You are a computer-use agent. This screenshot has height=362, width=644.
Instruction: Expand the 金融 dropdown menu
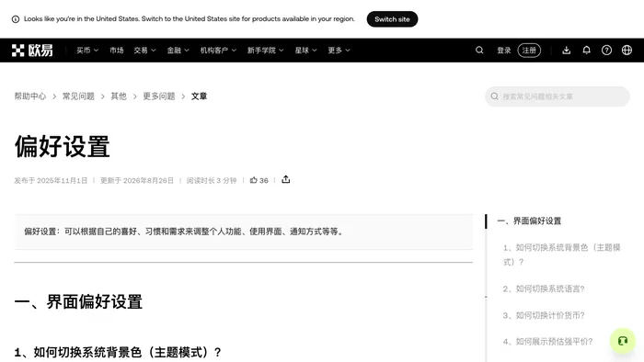(x=178, y=51)
